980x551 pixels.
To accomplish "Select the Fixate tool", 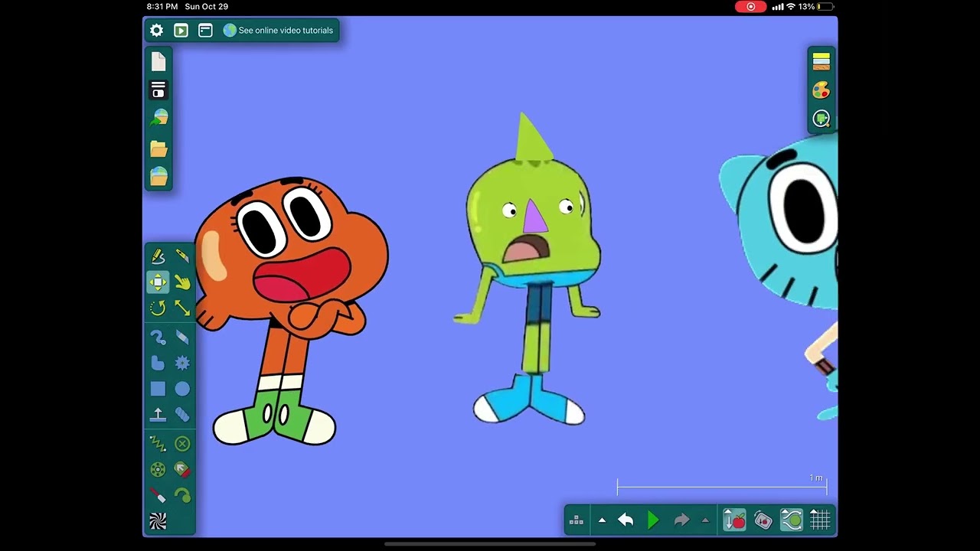I will pos(182,444).
